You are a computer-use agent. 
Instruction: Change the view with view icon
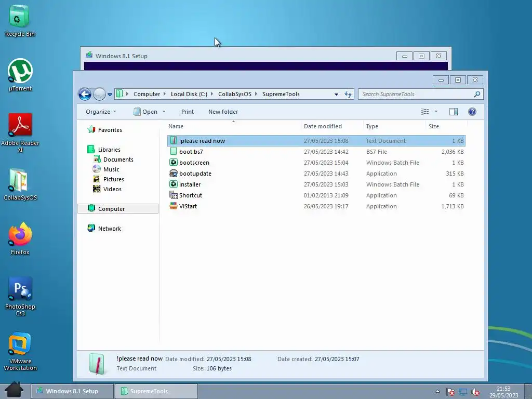click(425, 112)
